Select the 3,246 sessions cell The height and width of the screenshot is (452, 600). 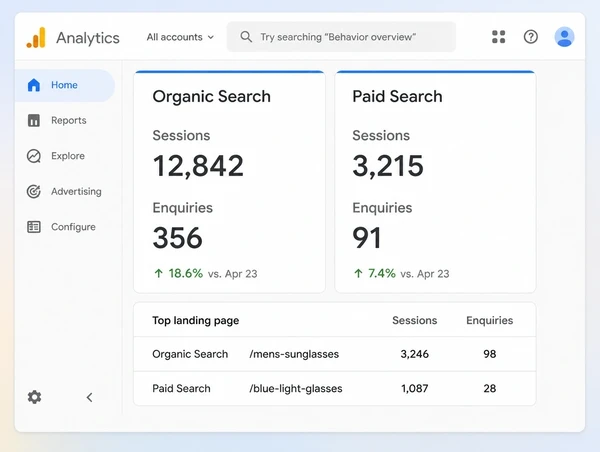pyautogui.click(x=414, y=354)
